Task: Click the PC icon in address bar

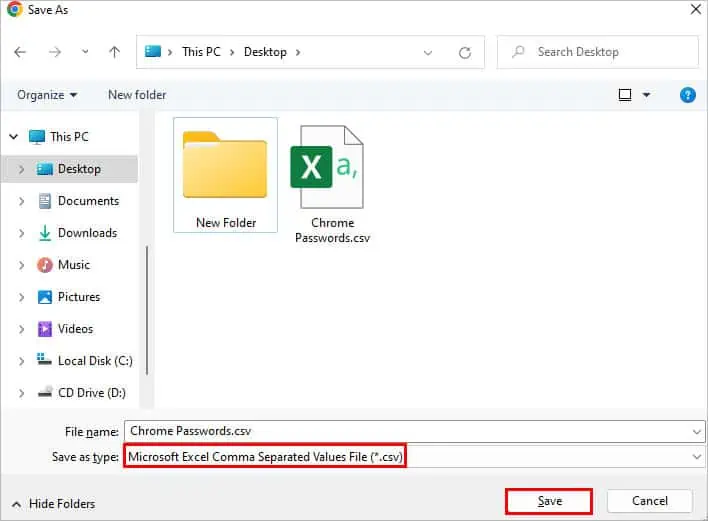Action: [x=153, y=51]
